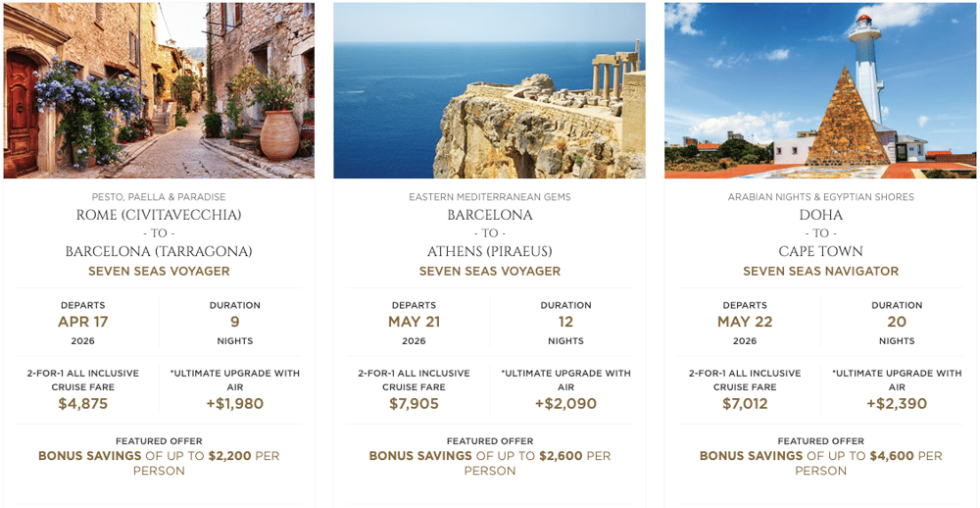This screenshot has width=980, height=508.
Task: Click the APR 17 departure date
Action: click(83, 323)
